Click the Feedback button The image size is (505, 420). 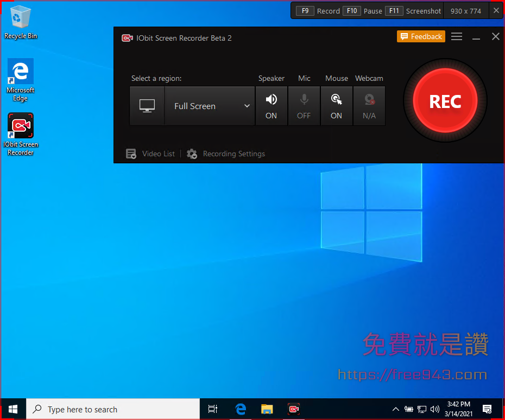pos(421,36)
